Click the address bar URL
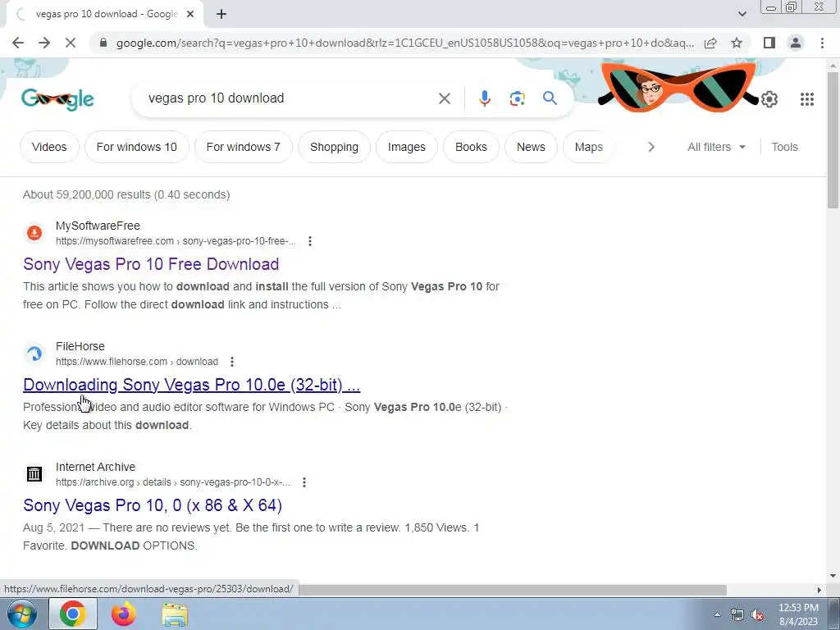Image resolution: width=840 pixels, height=630 pixels. pyautogui.click(x=405, y=43)
